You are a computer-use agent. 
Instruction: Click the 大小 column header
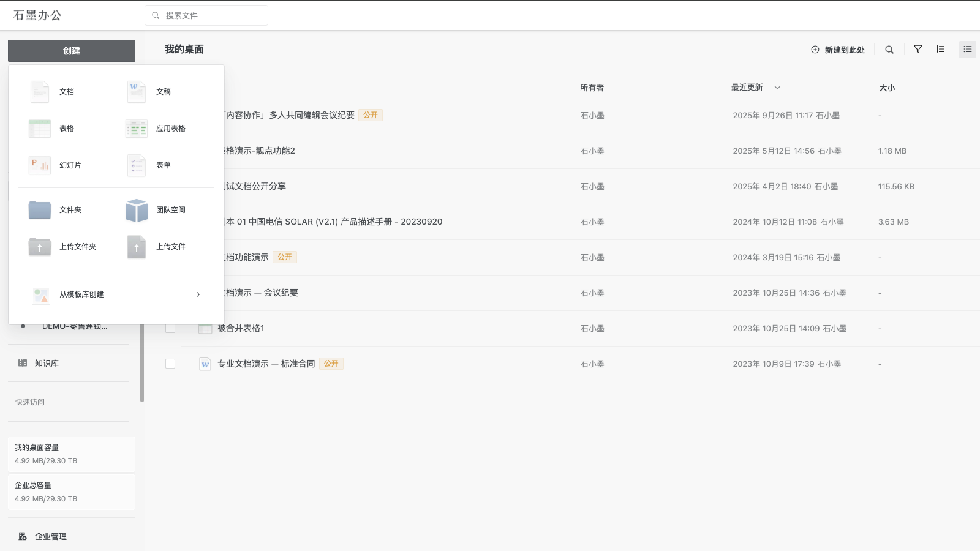[x=887, y=88]
